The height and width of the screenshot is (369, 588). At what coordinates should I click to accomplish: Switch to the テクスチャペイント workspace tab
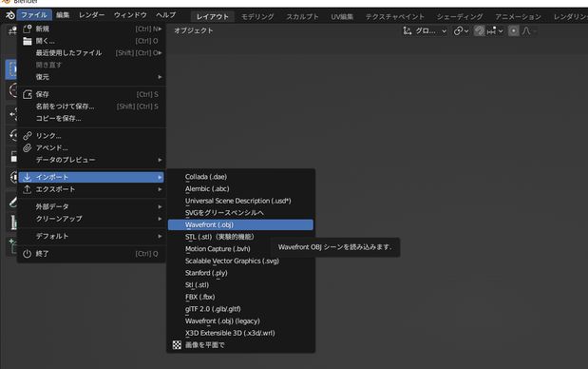tap(394, 17)
